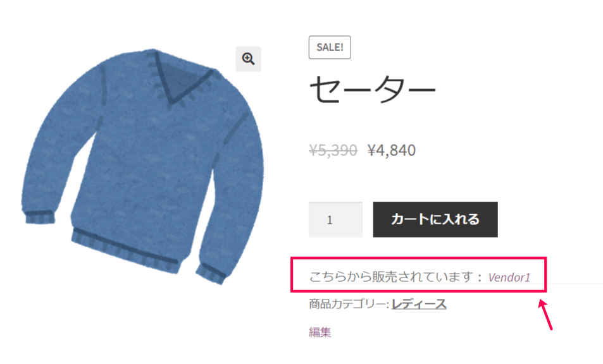
Task: Open the レディース category link
Action: pyautogui.click(x=419, y=304)
